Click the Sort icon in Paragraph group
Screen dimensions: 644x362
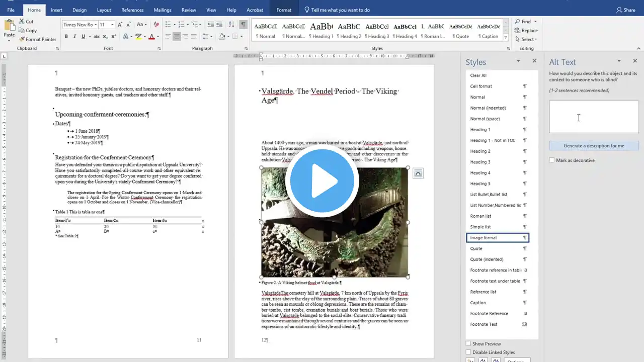(x=231, y=24)
